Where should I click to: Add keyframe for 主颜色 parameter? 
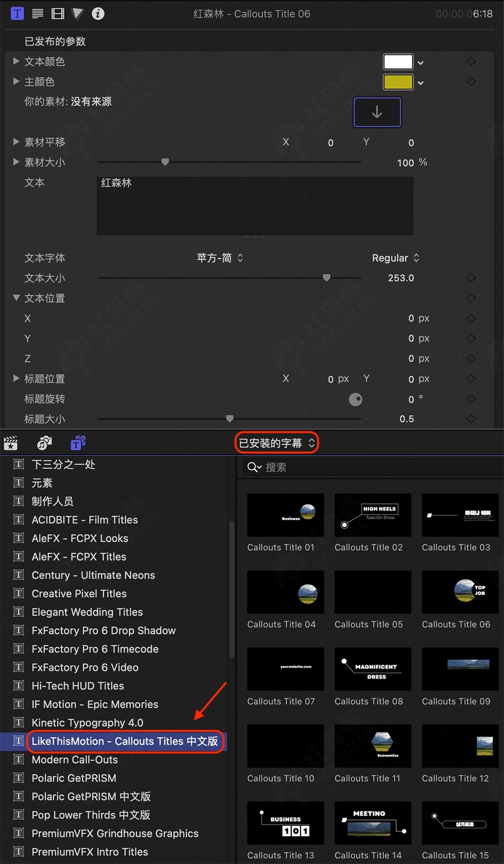471,81
